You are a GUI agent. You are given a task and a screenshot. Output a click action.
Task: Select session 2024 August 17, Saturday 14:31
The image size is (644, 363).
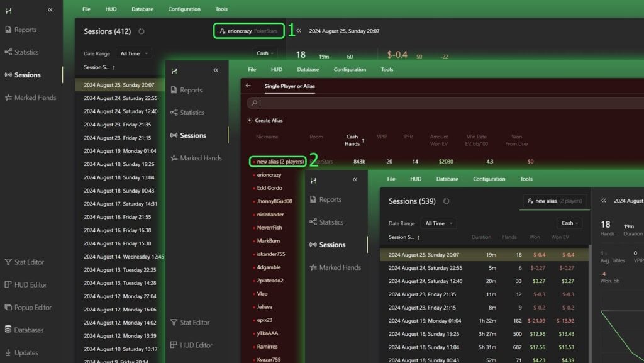120,204
